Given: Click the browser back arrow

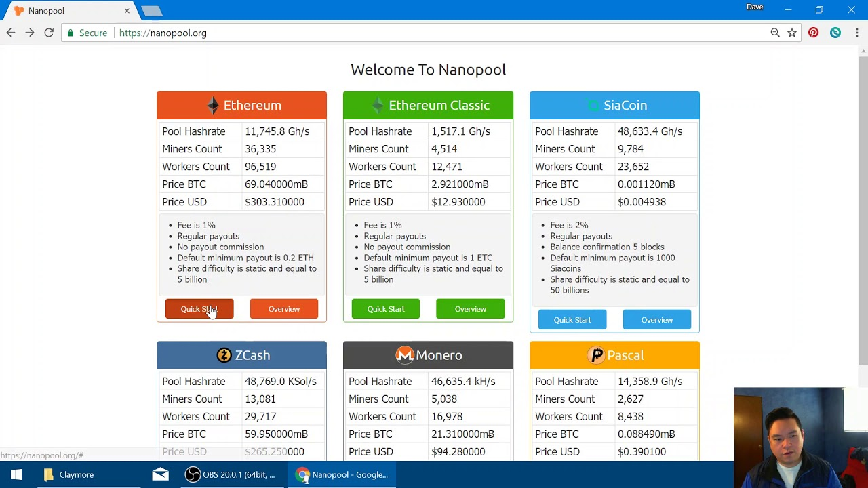Looking at the screenshot, I should coord(11,33).
